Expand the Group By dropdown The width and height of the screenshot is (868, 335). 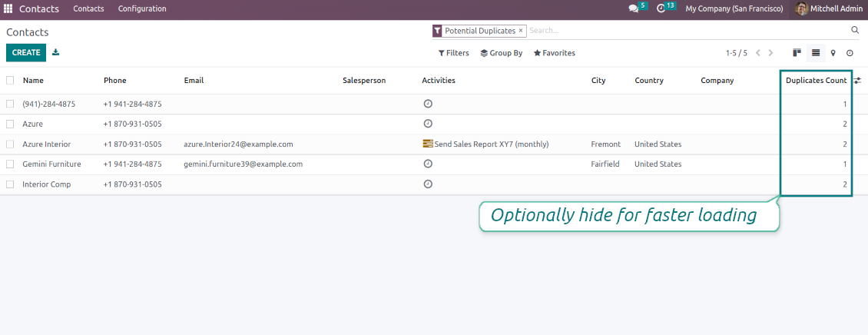(x=501, y=53)
